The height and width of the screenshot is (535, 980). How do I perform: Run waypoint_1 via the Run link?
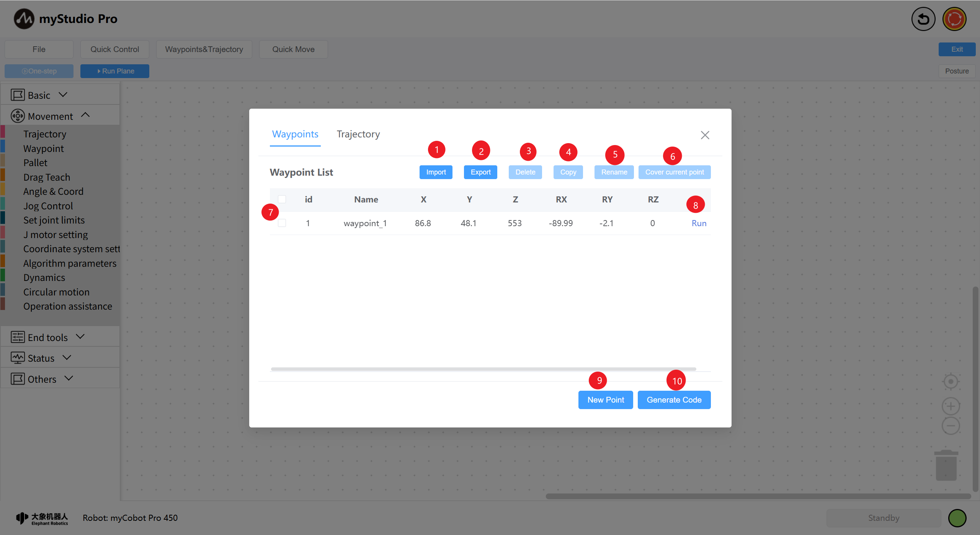[699, 223]
